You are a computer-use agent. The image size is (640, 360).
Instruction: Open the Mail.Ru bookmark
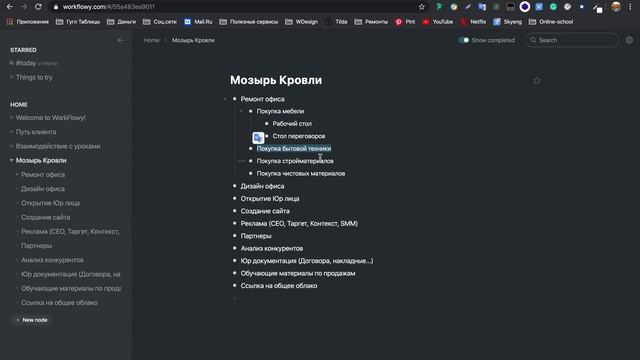pyautogui.click(x=198, y=22)
